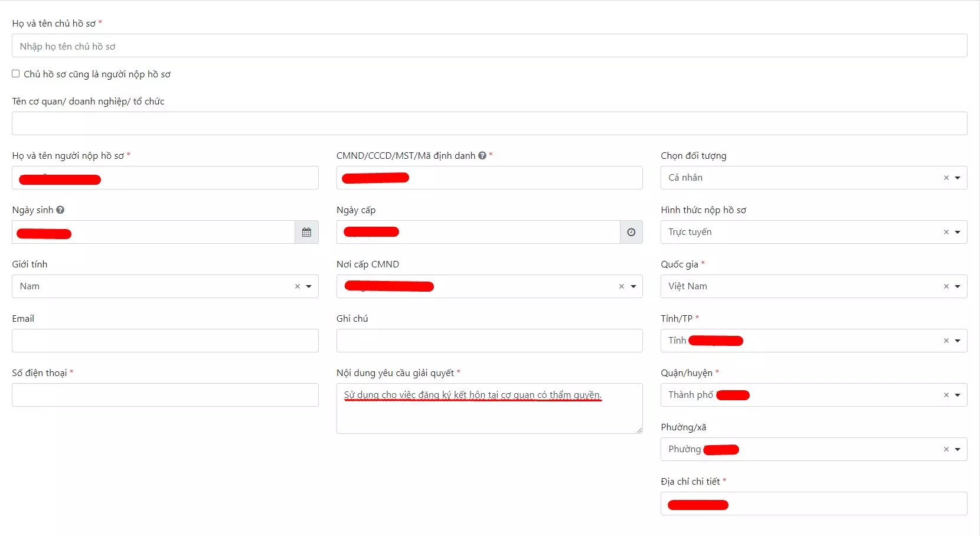Viewport: 980px width, 536px height.
Task: Click the clock icon beside Ngày cấp
Action: 631,232
